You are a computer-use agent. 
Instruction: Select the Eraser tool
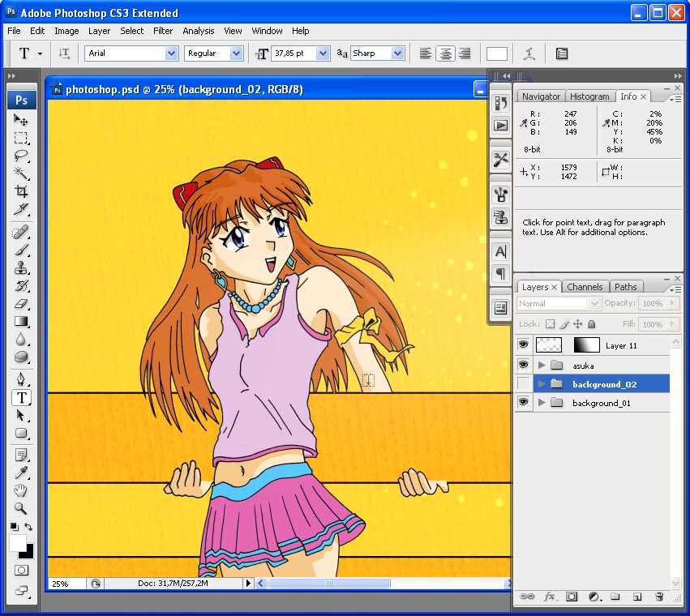coord(21,304)
